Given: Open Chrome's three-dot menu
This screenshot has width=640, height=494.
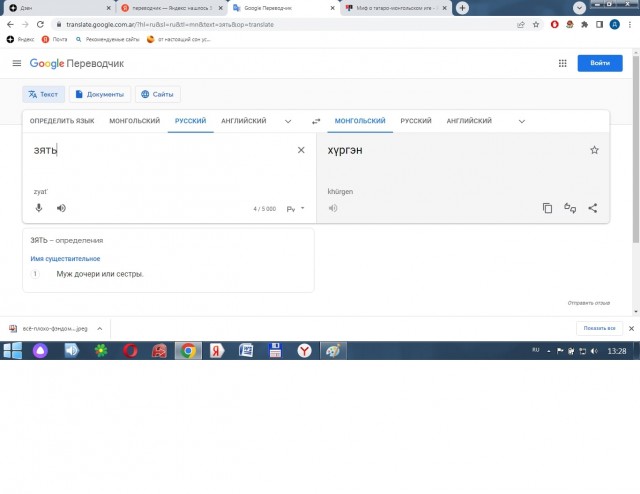Looking at the screenshot, I should (630, 24).
